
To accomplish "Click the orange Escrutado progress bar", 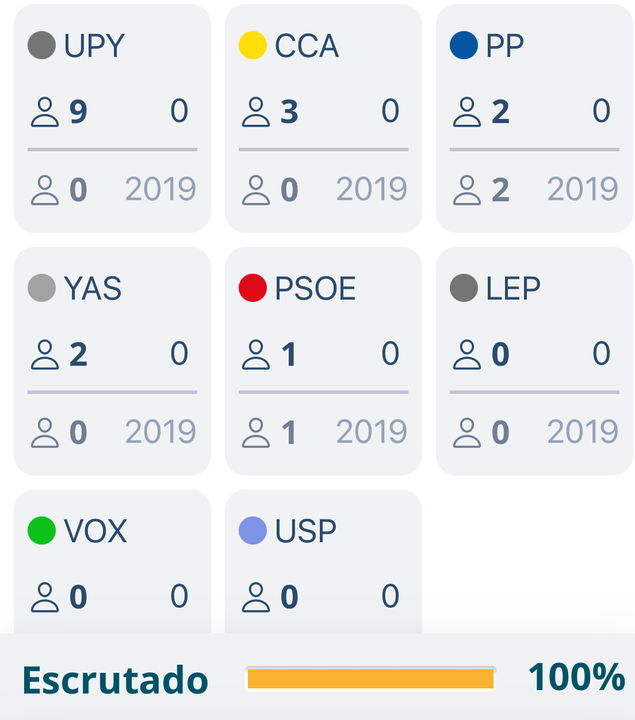I will click(x=371, y=678).
